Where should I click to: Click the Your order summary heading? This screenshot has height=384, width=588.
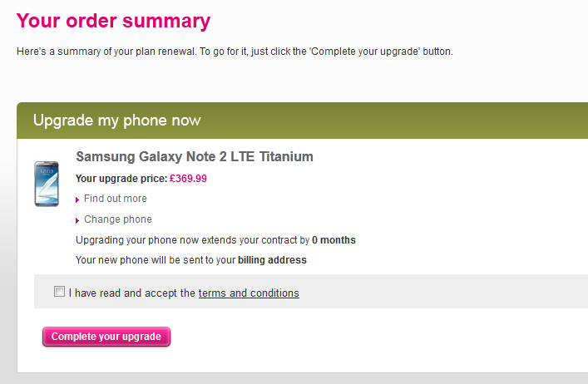[113, 20]
